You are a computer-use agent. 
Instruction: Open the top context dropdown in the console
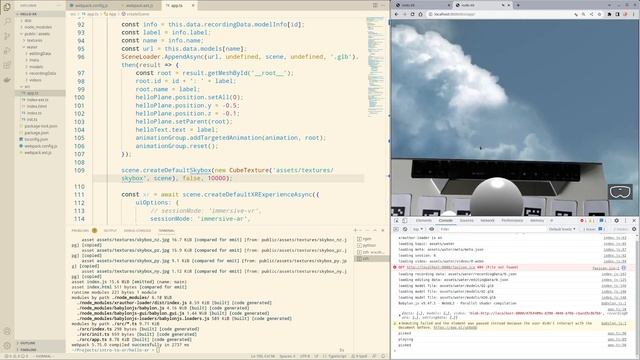[418, 229]
